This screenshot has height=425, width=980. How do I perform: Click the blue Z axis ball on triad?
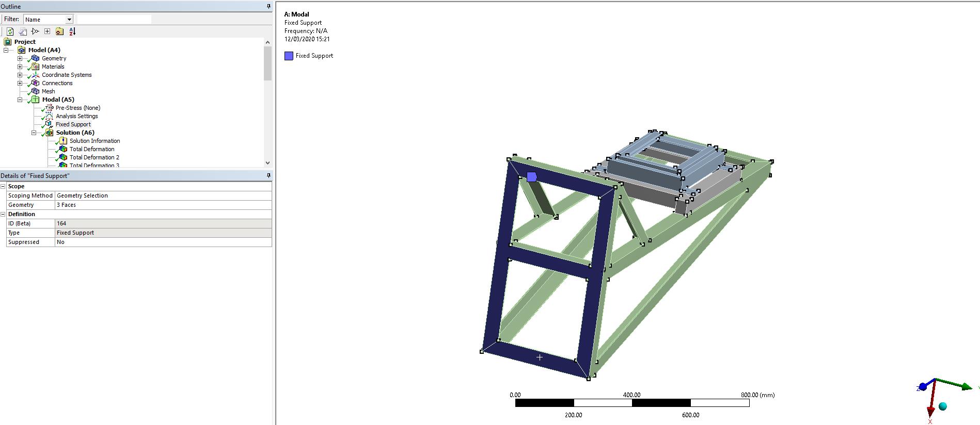pyautogui.click(x=923, y=387)
